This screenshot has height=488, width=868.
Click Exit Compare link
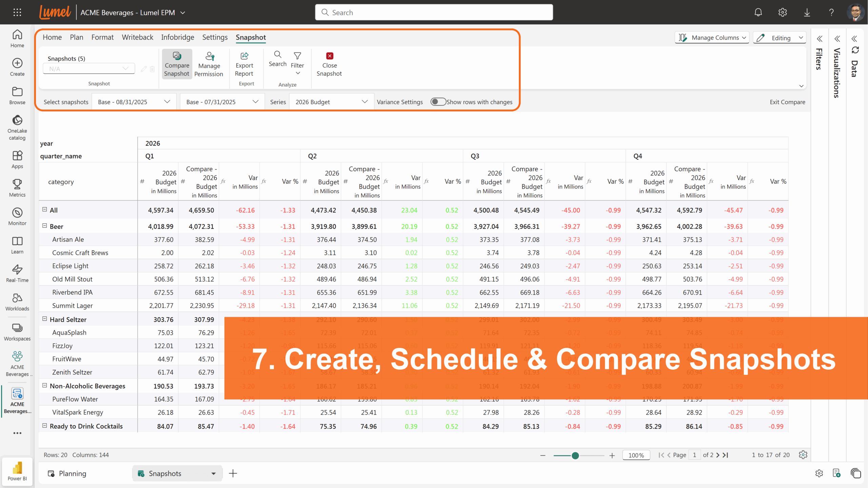[787, 102]
